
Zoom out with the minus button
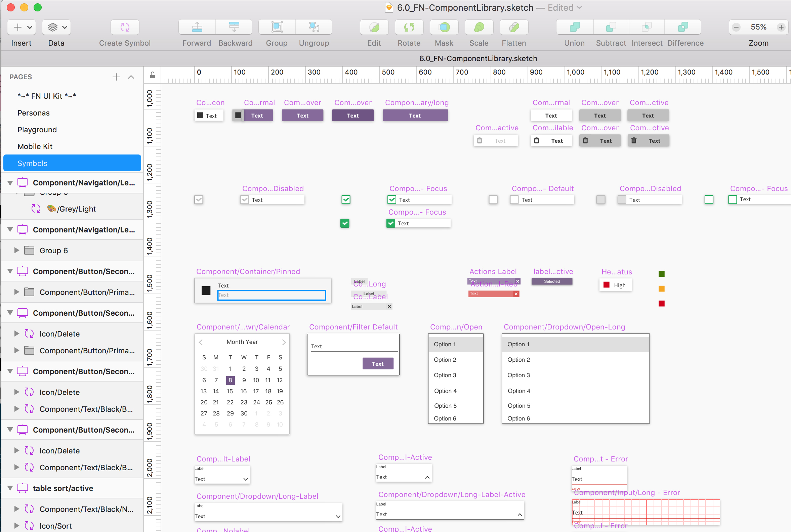(736, 27)
